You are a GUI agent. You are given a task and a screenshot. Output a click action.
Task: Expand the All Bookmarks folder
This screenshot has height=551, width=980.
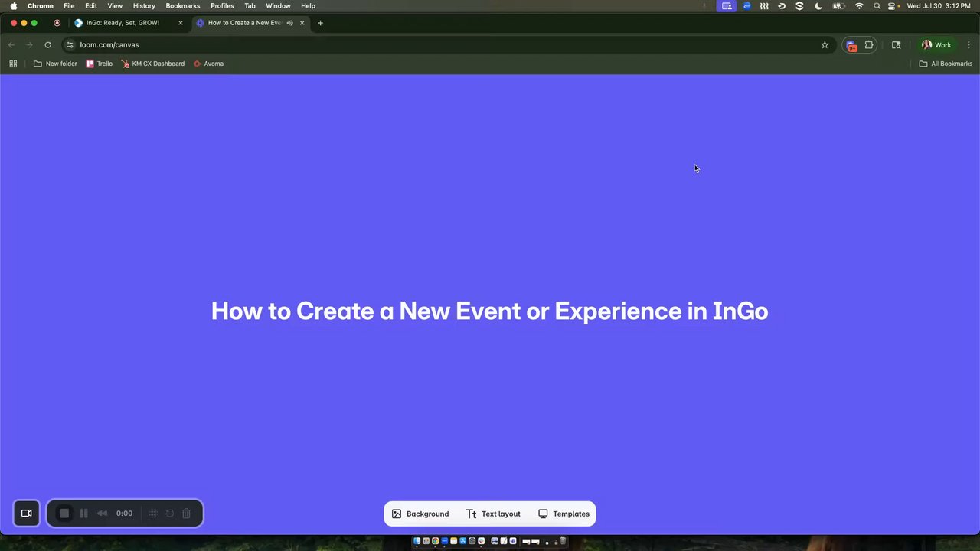point(946,64)
